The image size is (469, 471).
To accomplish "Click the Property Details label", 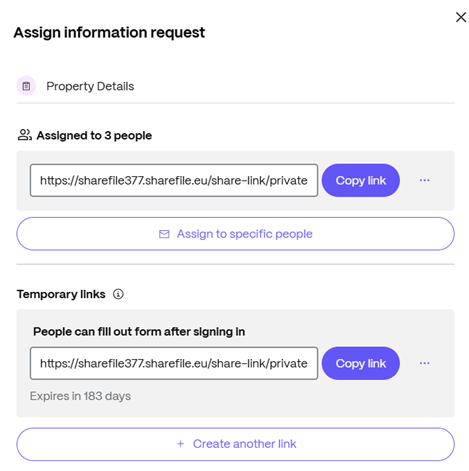I will (90, 86).
